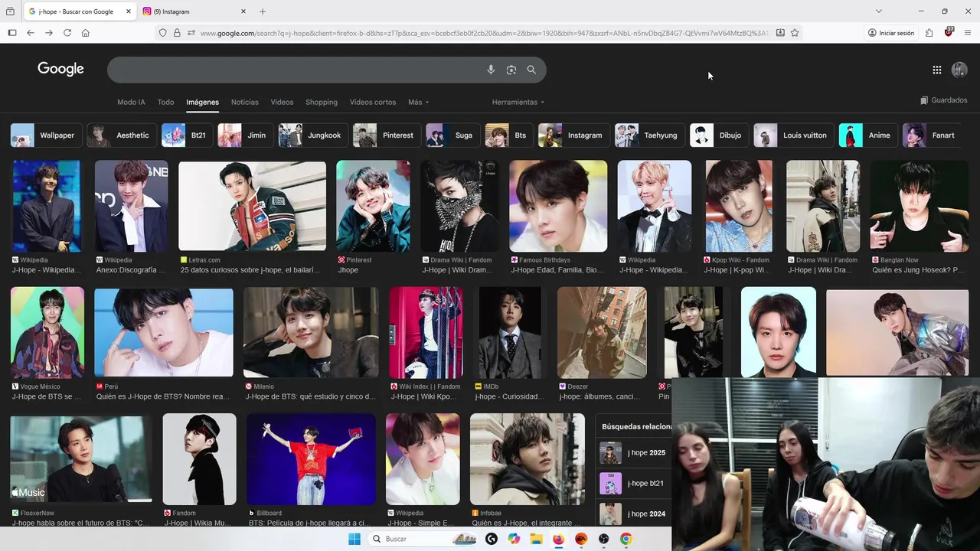Open the Billboard concert image result
Viewport: 980px width, 551px height.
click(311, 459)
